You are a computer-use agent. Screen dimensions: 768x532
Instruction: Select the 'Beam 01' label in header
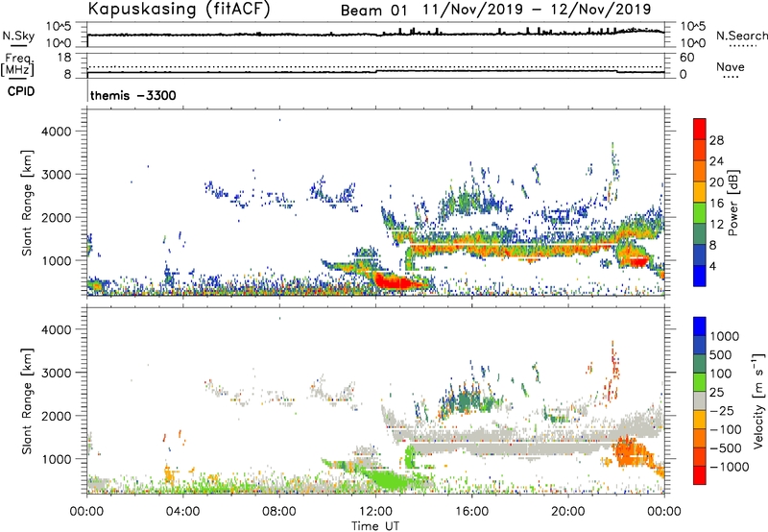pyautogui.click(x=373, y=11)
